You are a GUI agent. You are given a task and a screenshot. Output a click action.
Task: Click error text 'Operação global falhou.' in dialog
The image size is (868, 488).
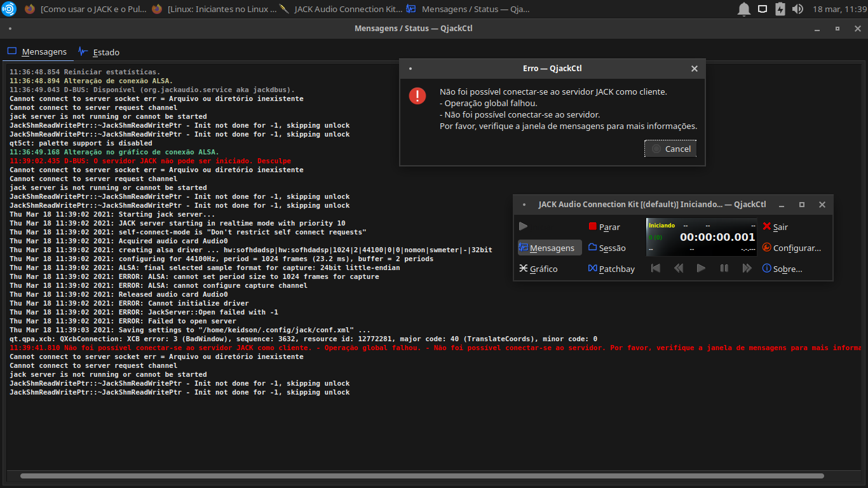tap(488, 103)
